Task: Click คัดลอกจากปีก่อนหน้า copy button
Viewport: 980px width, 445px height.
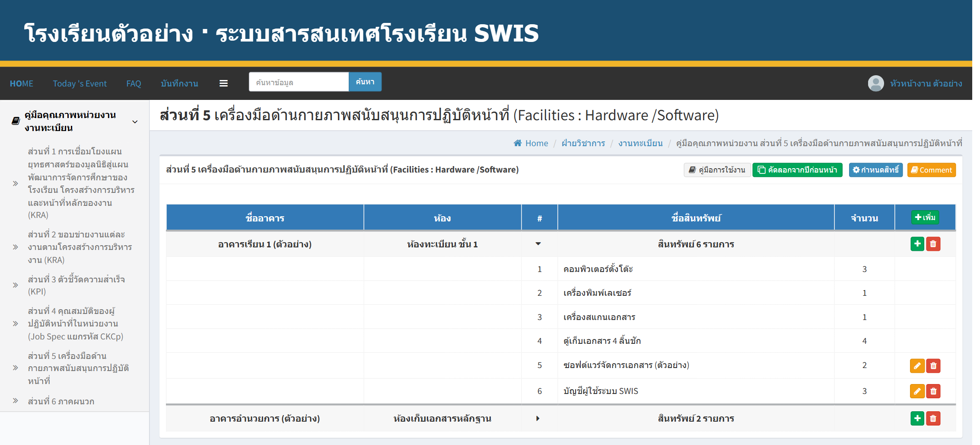Action: [797, 170]
